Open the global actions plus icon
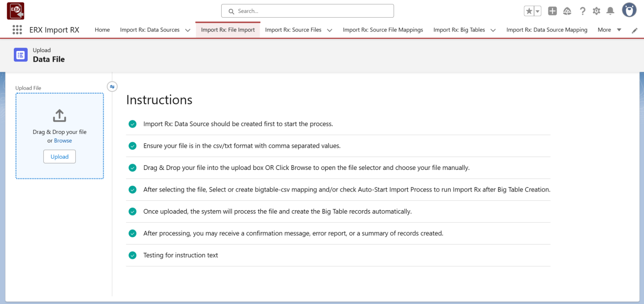Screen dimensions: 644x304 (552, 11)
